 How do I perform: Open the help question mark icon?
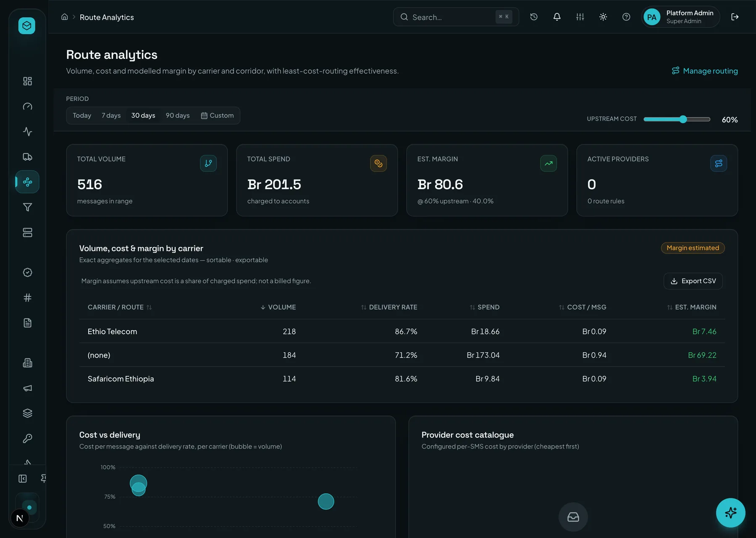point(626,17)
